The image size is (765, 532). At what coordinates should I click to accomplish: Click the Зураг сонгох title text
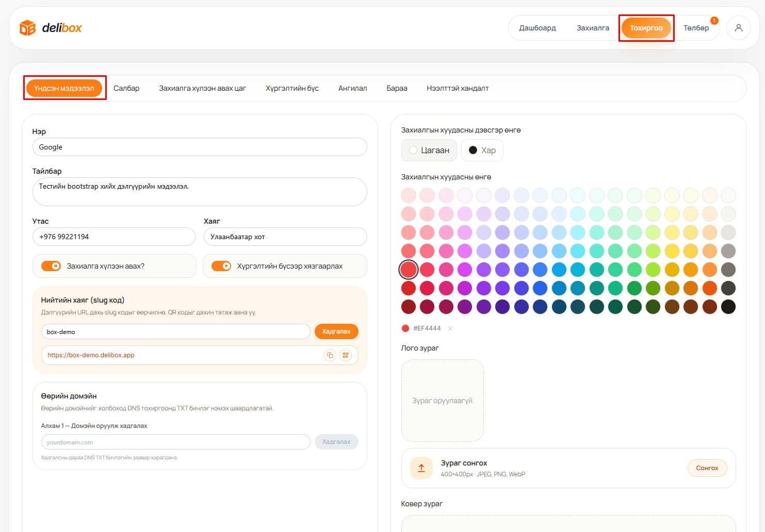coord(464,463)
